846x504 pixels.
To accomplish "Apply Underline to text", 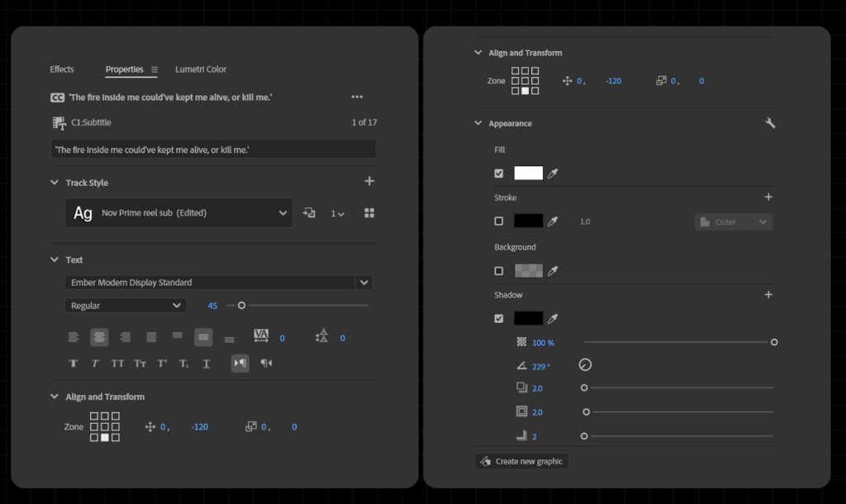I will point(206,364).
